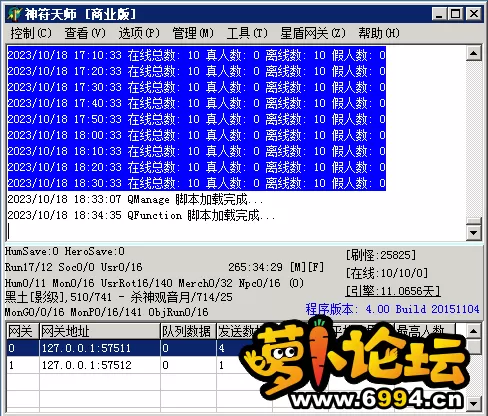The height and width of the screenshot is (416, 488).
Task: Open the 选项(P) menu
Action: pyautogui.click(x=139, y=33)
